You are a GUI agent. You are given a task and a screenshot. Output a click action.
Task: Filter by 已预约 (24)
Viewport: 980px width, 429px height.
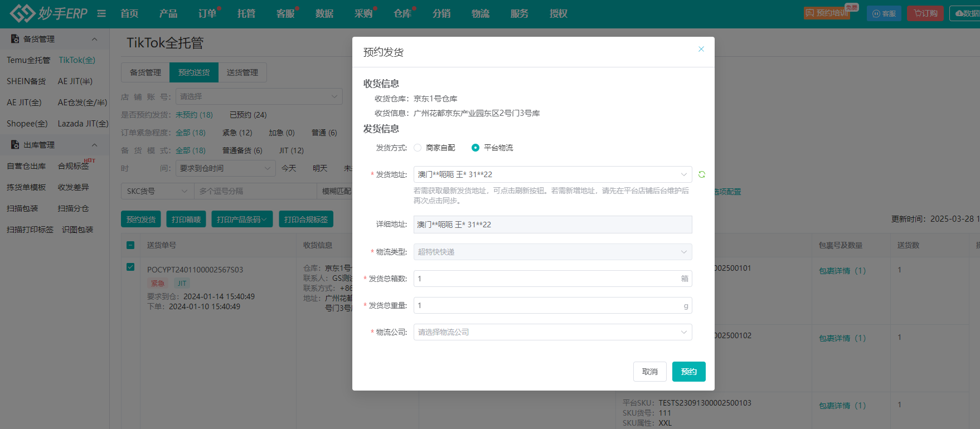click(x=248, y=115)
